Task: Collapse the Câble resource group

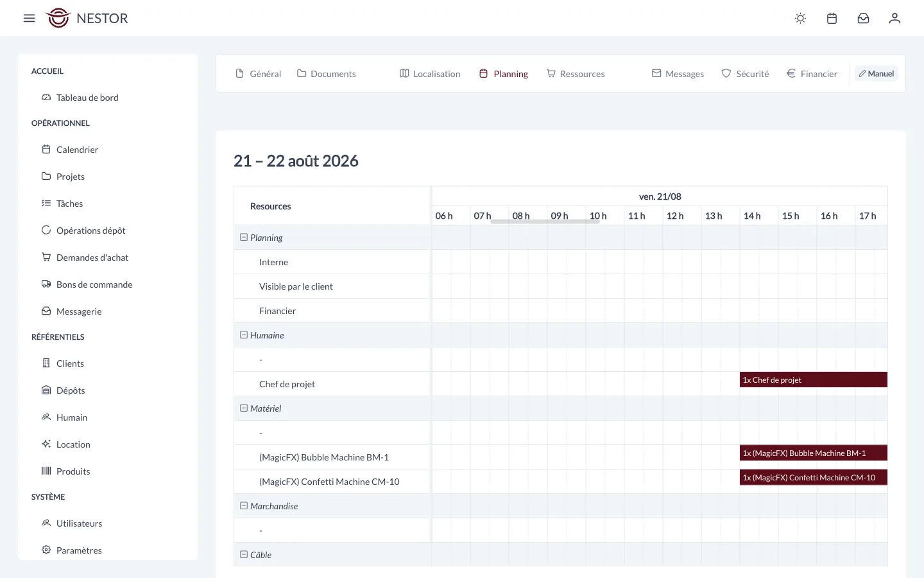Action: (244, 554)
